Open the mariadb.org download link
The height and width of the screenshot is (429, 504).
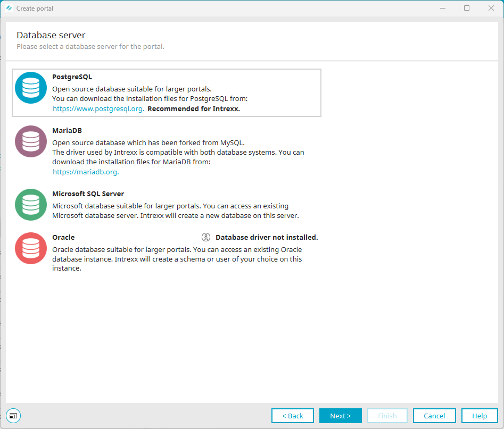[x=86, y=172]
